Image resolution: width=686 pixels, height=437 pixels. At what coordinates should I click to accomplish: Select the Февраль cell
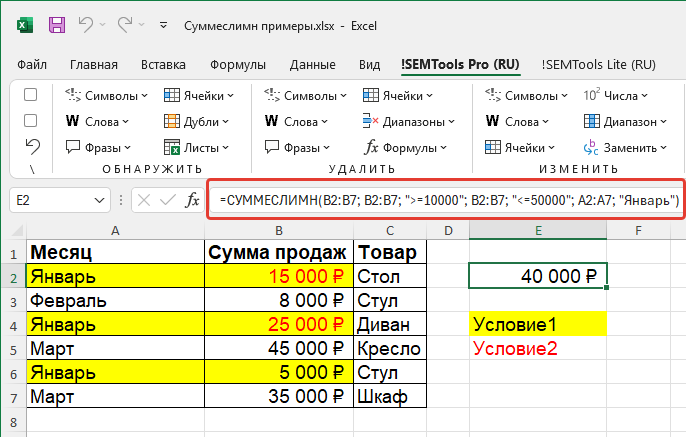[x=116, y=300]
